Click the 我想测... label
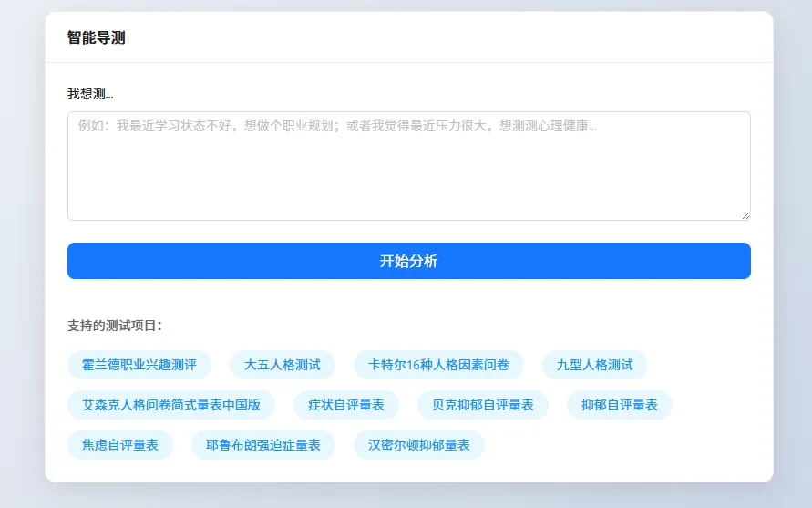 [90, 94]
